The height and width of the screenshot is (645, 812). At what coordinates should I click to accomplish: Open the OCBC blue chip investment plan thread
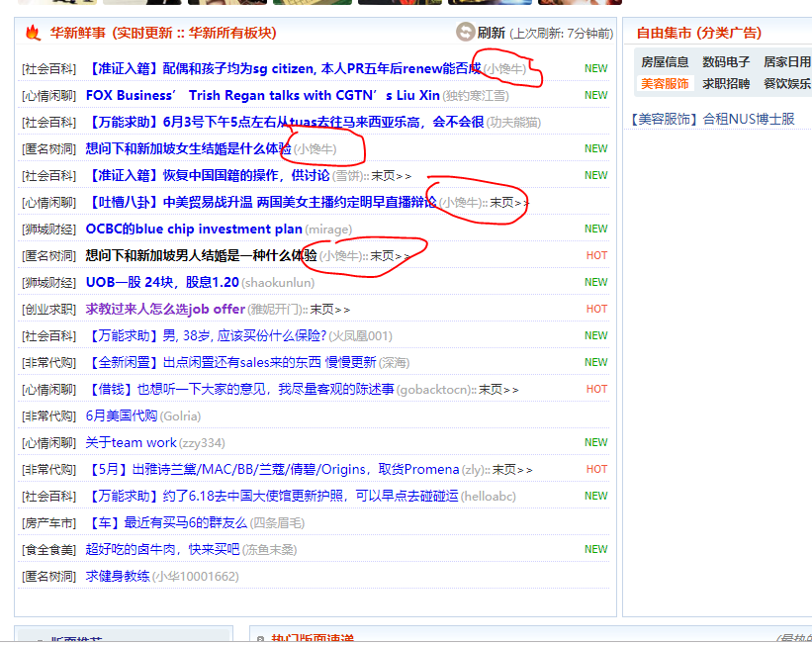coord(194,229)
